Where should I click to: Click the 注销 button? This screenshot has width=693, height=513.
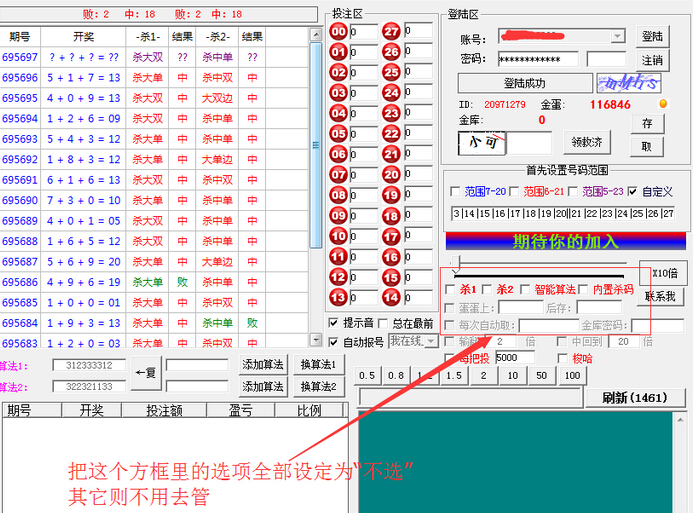[652, 60]
